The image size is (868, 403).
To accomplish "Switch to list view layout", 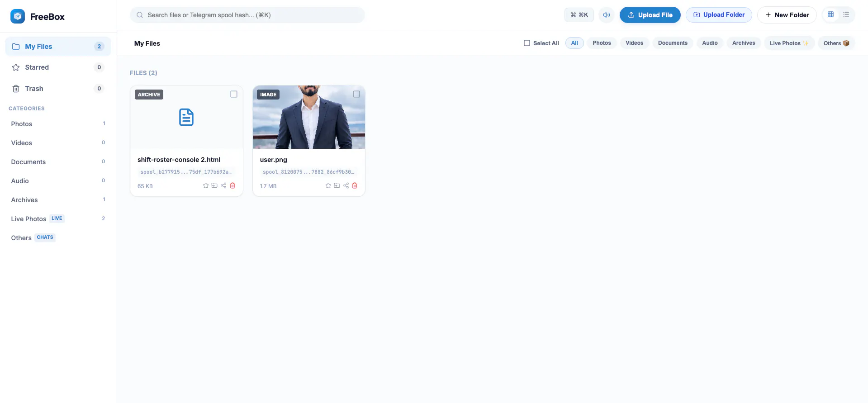I will (846, 14).
